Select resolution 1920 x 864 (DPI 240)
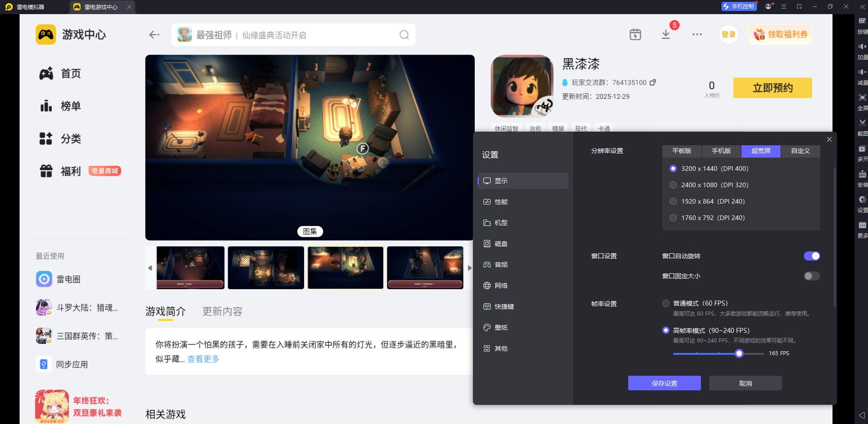This screenshot has height=424, width=868. (707, 201)
